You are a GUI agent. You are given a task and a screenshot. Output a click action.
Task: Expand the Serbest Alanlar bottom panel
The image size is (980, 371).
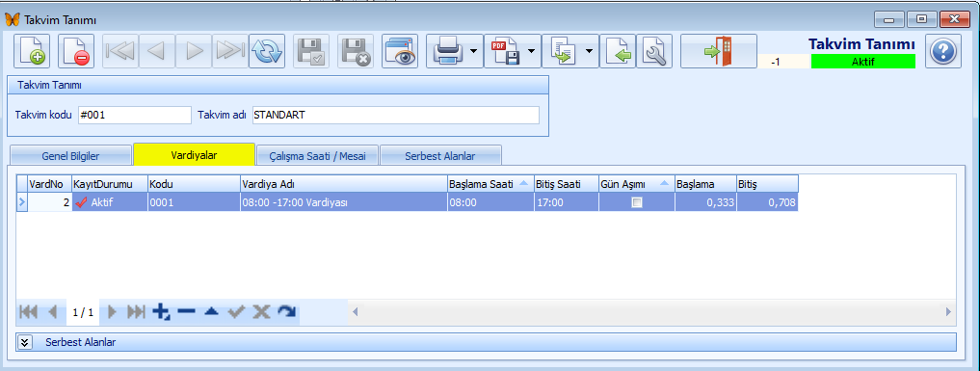[25, 342]
